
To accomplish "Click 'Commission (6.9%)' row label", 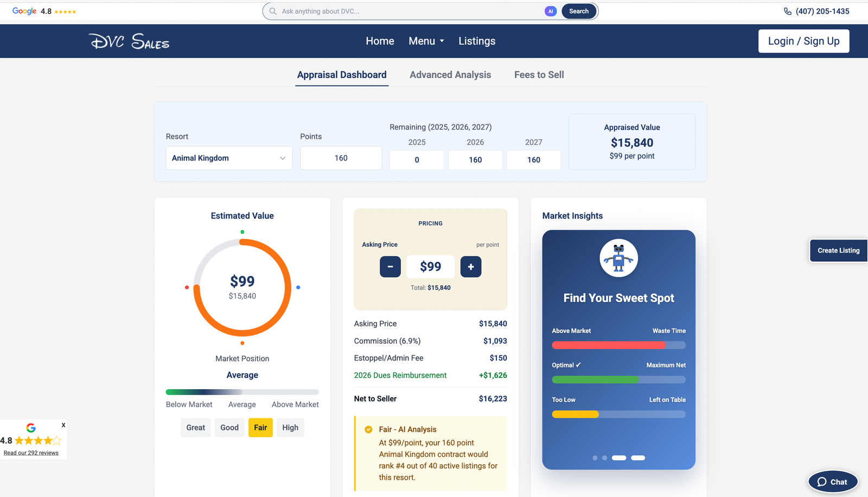I will tap(387, 341).
